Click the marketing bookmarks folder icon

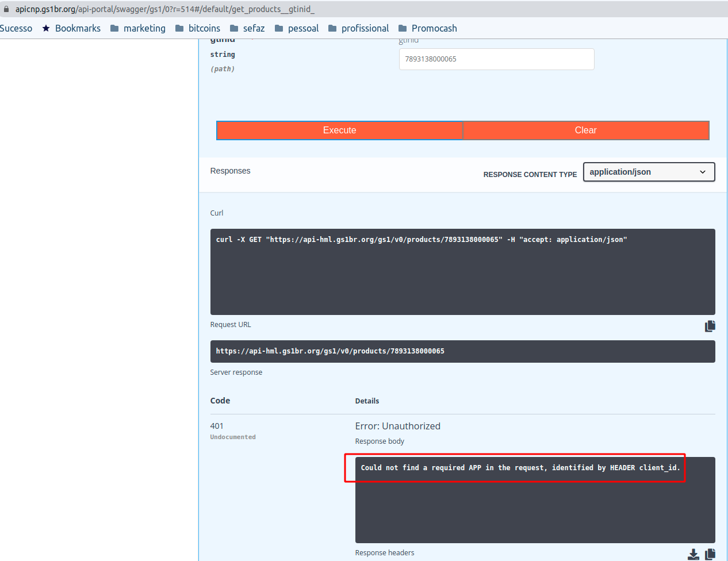coord(116,28)
